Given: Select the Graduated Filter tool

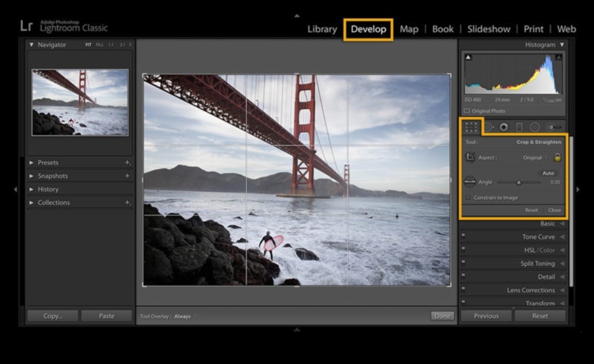Looking at the screenshot, I should coord(519,127).
